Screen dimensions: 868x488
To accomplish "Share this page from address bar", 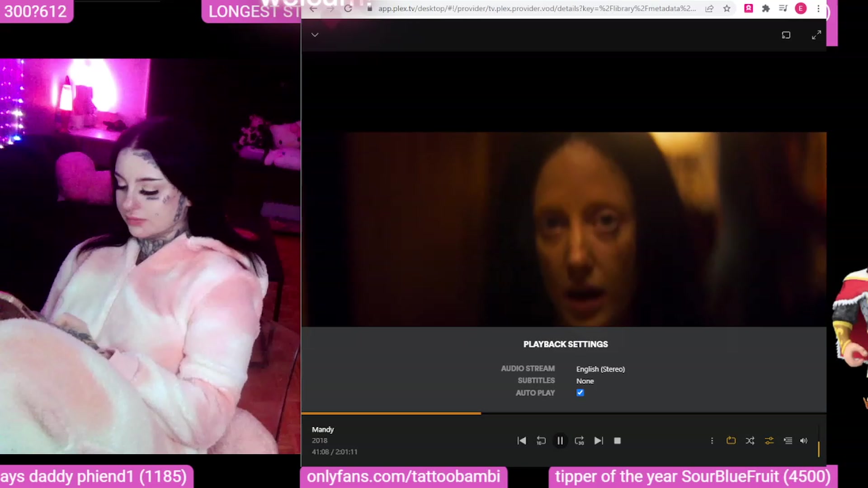I will 709,9.
